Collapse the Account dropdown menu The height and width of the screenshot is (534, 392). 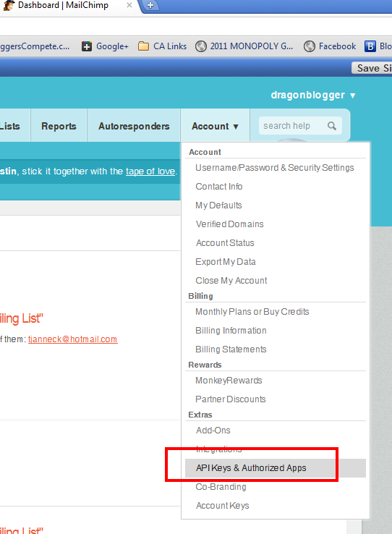215,126
